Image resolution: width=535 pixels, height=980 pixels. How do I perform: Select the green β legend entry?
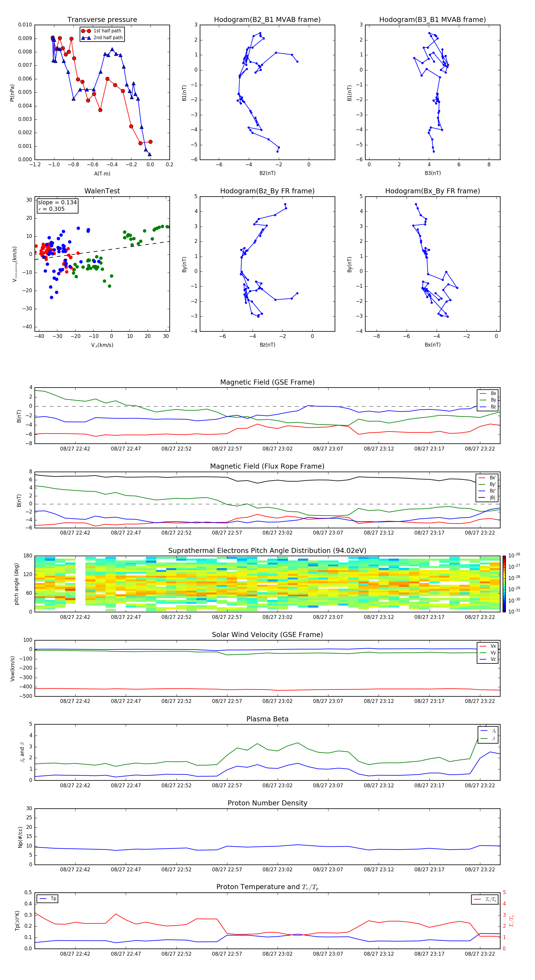pyautogui.click(x=488, y=739)
